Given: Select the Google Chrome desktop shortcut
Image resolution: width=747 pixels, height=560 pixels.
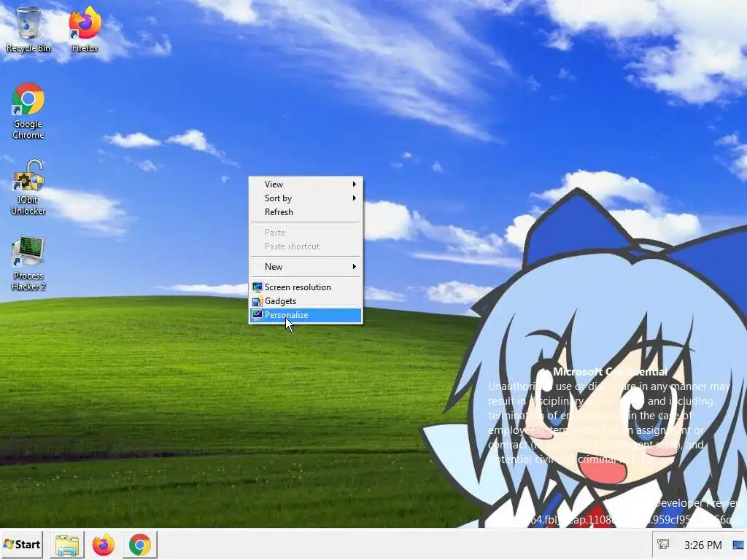Looking at the screenshot, I should click(x=28, y=111).
